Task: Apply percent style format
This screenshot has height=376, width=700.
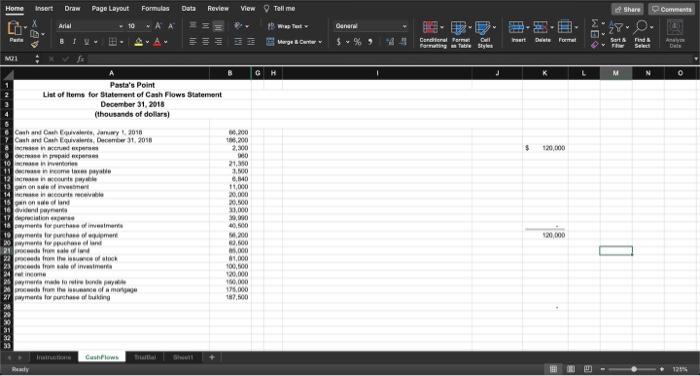Action: tap(358, 42)
